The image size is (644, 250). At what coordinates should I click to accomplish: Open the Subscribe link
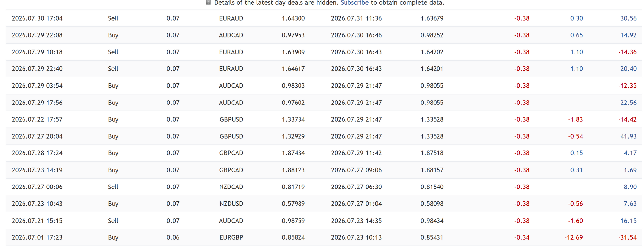(x=354, y=3)
